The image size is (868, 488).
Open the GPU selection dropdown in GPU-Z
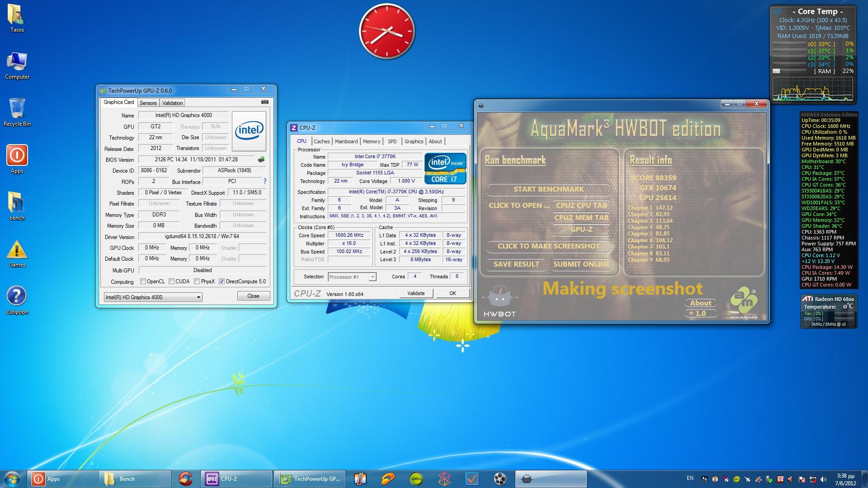(x=153, y=297)
